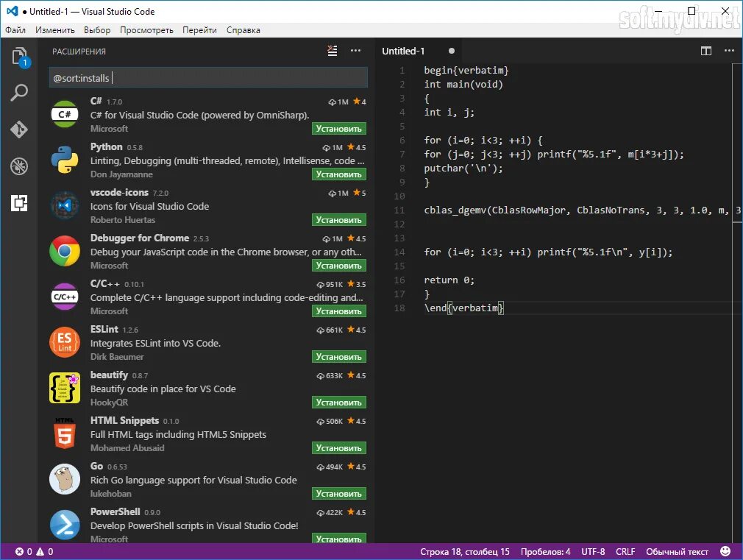Install the C/C++ extension

click(339, 311)
